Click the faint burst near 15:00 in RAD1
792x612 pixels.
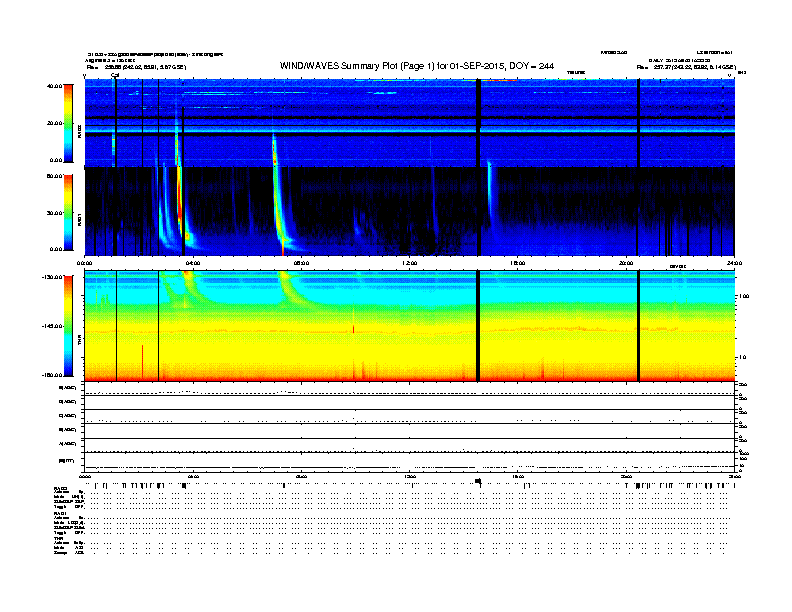coord(490,194)
